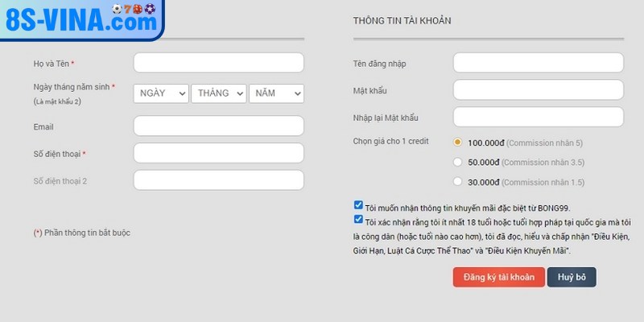Click the Mật khẩu password field
This screenshot has height=322, width=644.
(x=538, y=89)
